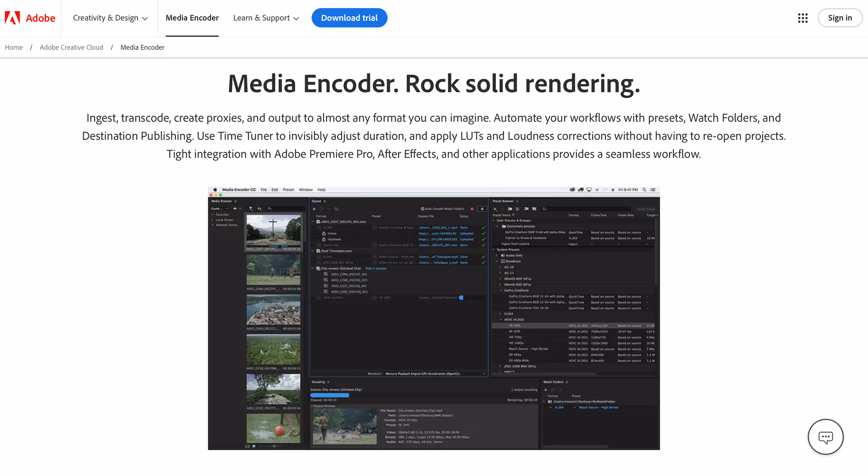Click the Media Browser list view icon
Screen dimensions: 868x476
click(247, 446)
